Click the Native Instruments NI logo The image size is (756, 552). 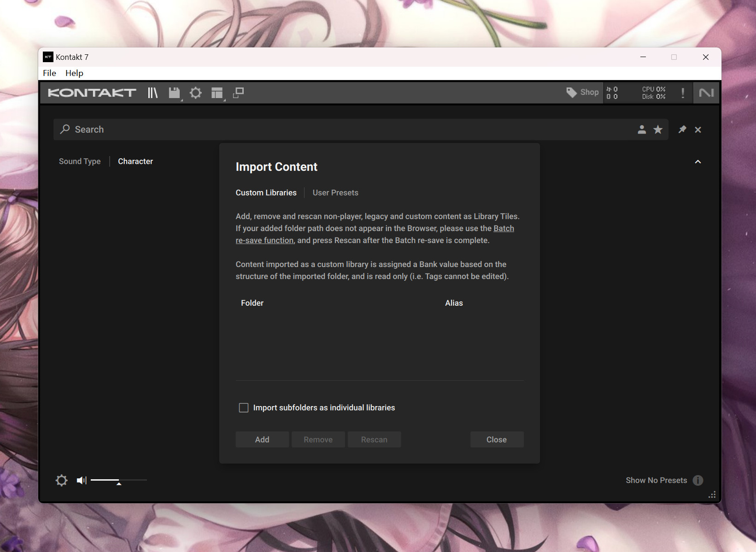pyautogui.click(x=706, y=93)
